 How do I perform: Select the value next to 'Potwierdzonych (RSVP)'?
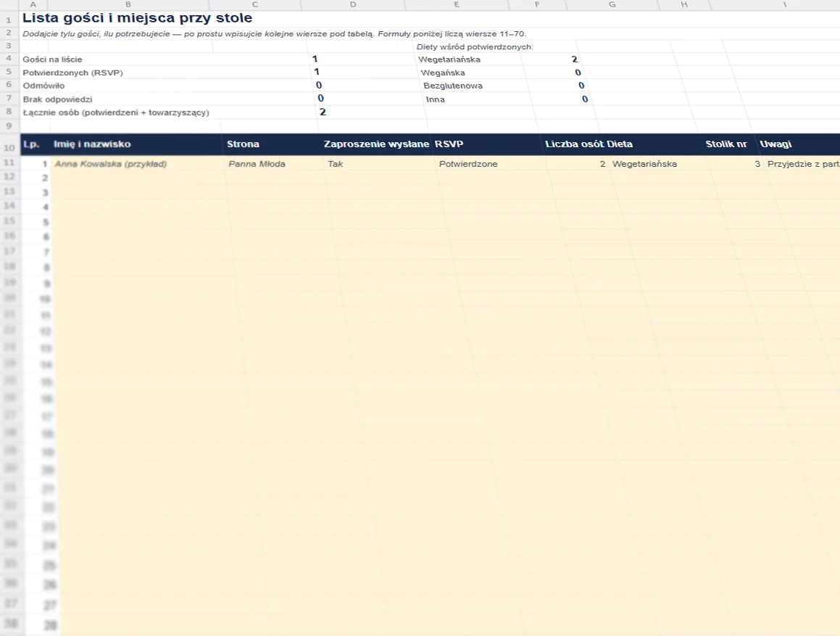[x=317, y=72]
